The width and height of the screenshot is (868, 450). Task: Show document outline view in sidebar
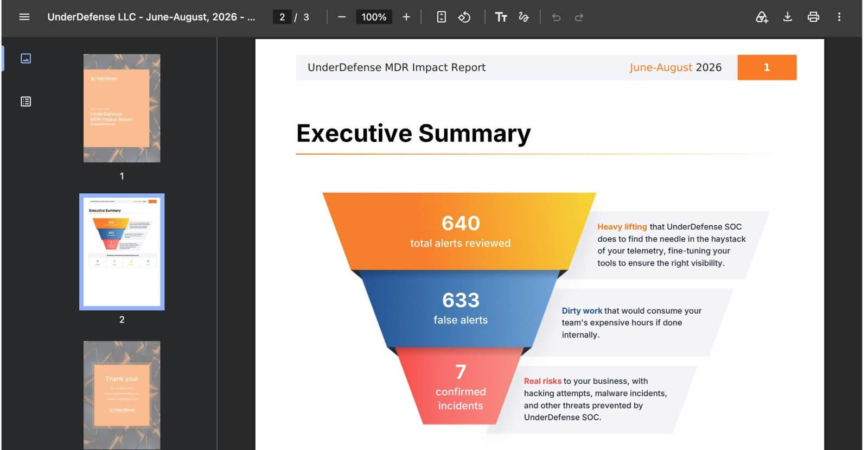[x=25, y=102]
